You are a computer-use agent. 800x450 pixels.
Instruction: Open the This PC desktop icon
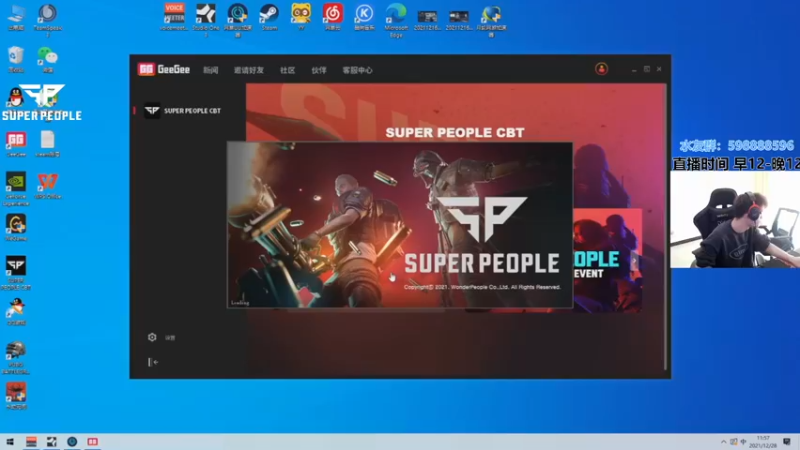16,17
